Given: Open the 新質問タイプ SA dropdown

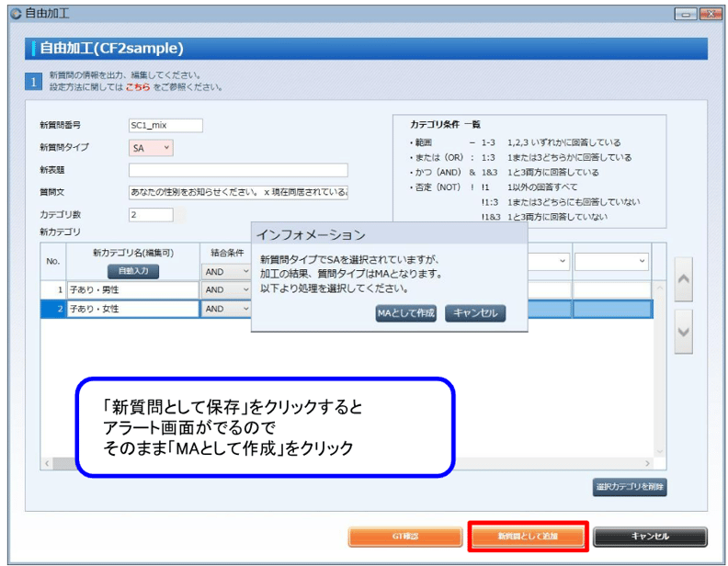Looking at the screenshot, I should 151,148.
